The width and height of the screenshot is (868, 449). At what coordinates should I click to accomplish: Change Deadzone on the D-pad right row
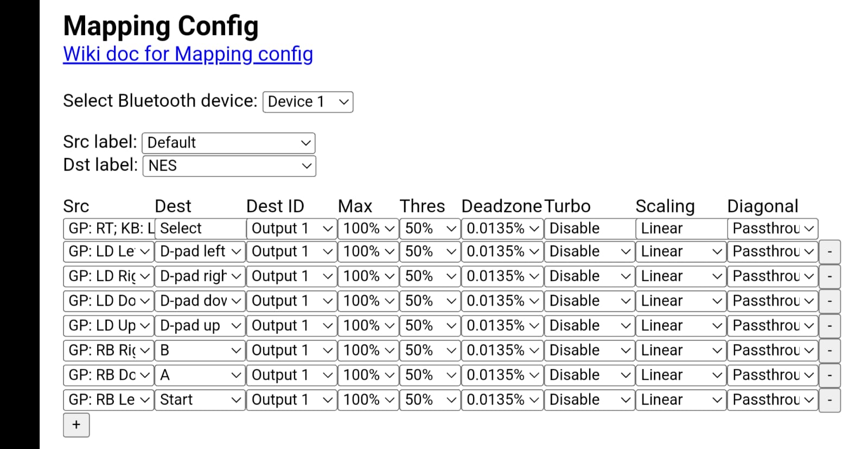tap(502, 276)
